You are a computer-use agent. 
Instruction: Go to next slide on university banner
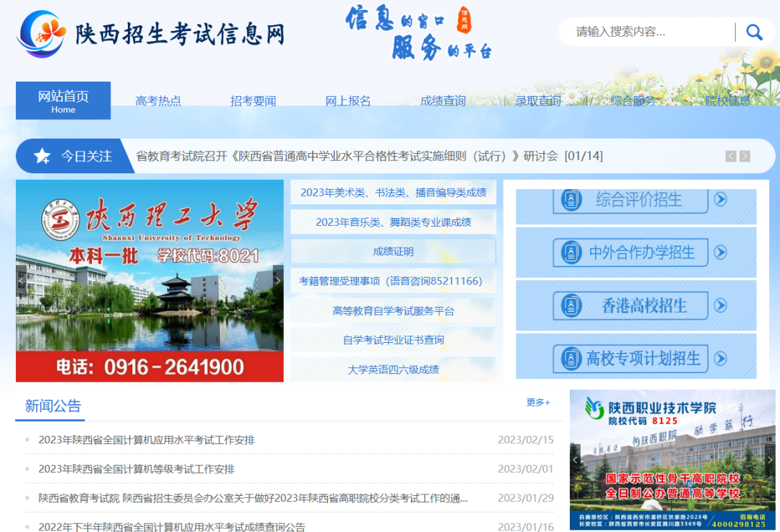278,281
